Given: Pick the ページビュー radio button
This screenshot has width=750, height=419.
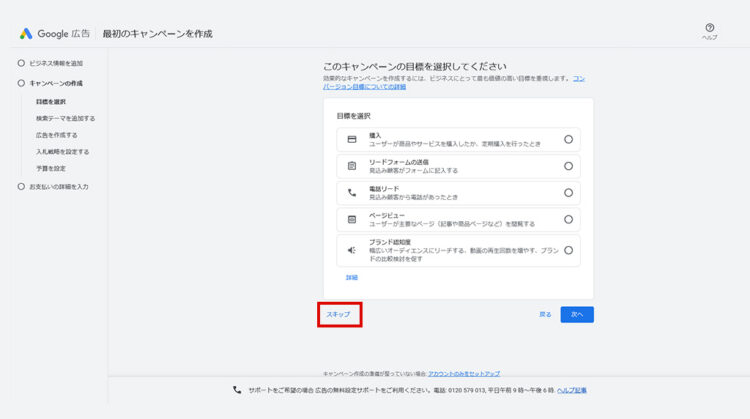Looking at the screenshot, I should 568,219.
